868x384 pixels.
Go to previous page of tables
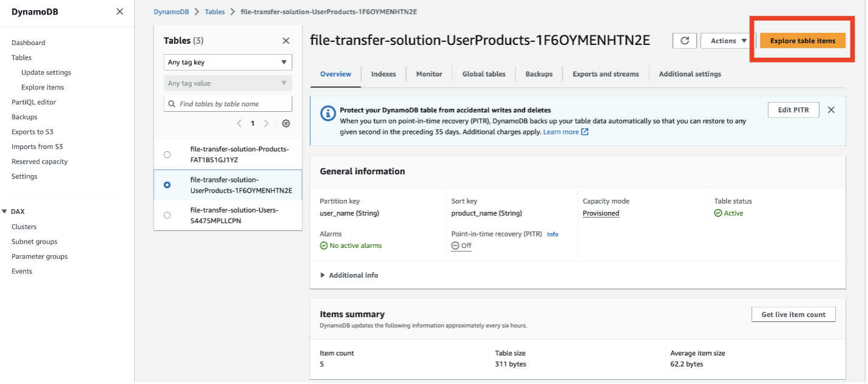(239, 123)
